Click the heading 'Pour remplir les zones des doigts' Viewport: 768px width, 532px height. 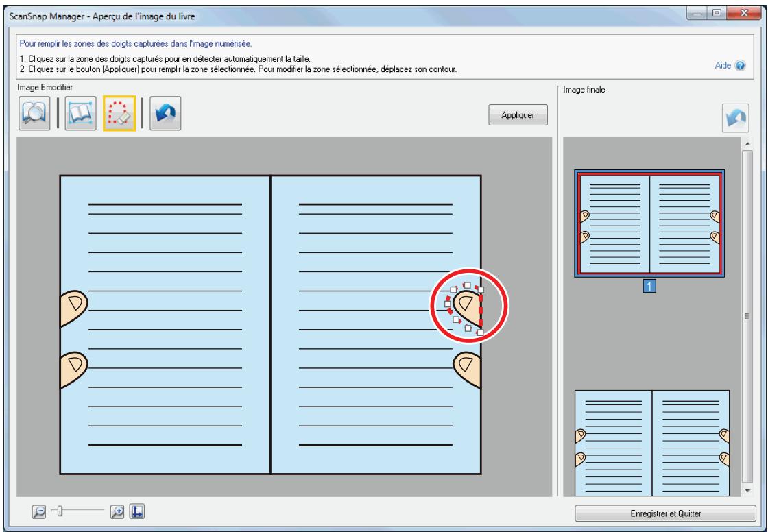click(x=136, y=44)
